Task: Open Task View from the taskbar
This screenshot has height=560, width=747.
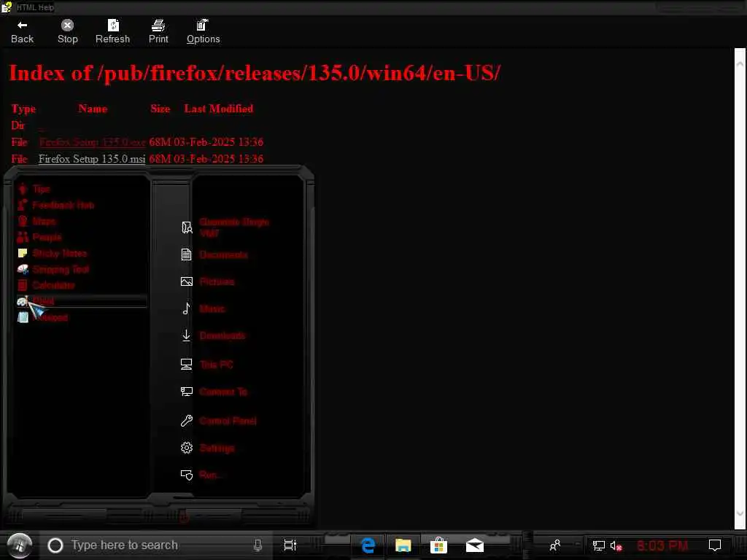Action: click(290, 545)
